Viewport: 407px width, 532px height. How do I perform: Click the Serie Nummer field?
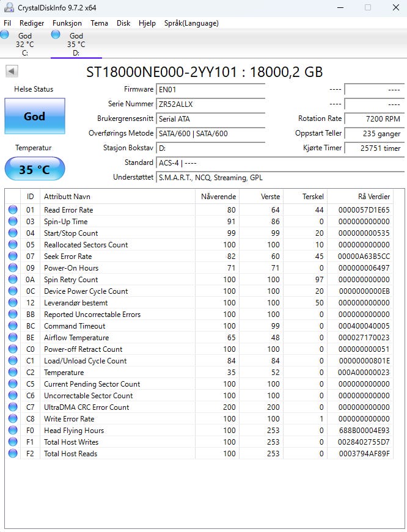pos(211,104)
